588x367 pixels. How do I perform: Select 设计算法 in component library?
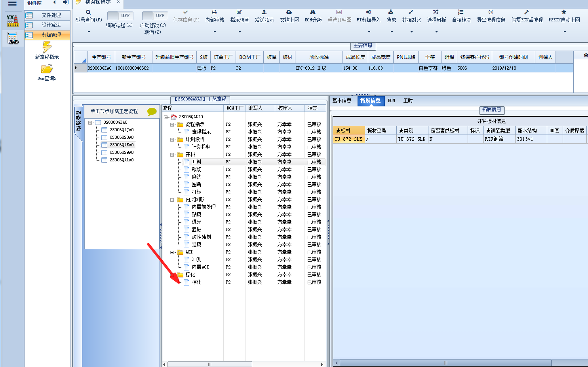pos(48,25)
